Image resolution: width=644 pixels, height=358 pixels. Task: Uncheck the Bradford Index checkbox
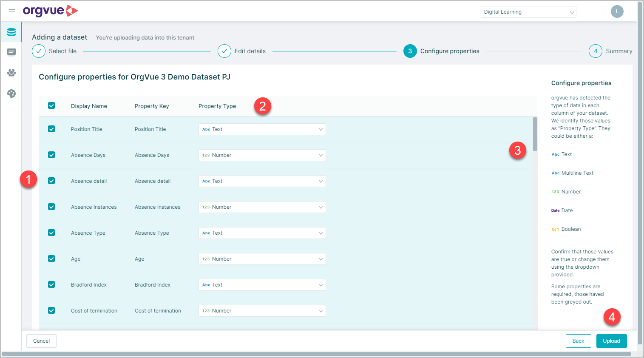point(51,284)
